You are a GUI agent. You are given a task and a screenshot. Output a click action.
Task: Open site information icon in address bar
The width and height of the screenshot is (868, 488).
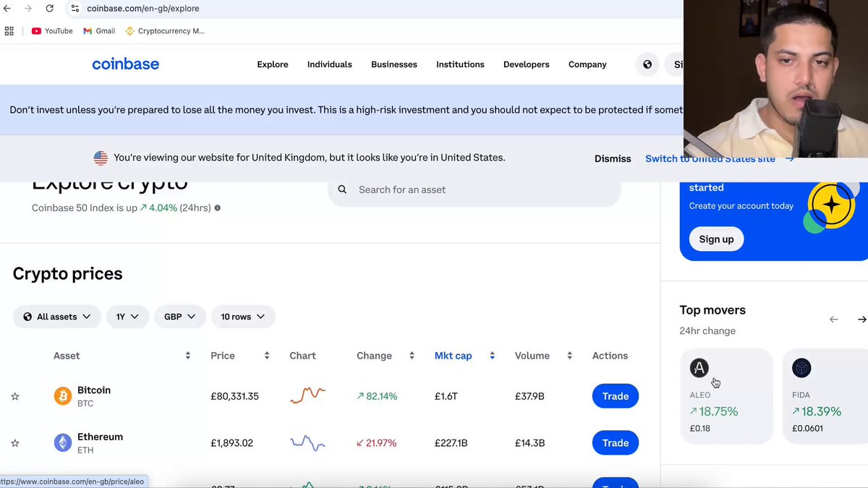tap(75, 9)
